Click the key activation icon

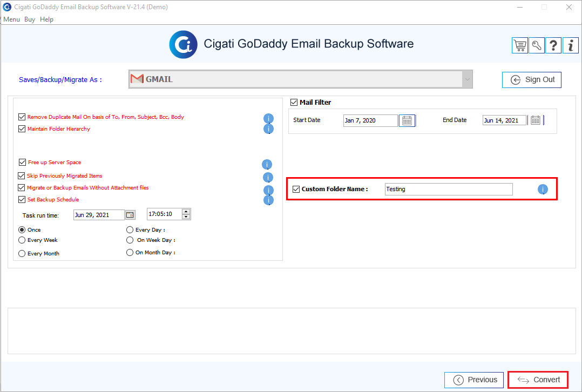point(537,45)
